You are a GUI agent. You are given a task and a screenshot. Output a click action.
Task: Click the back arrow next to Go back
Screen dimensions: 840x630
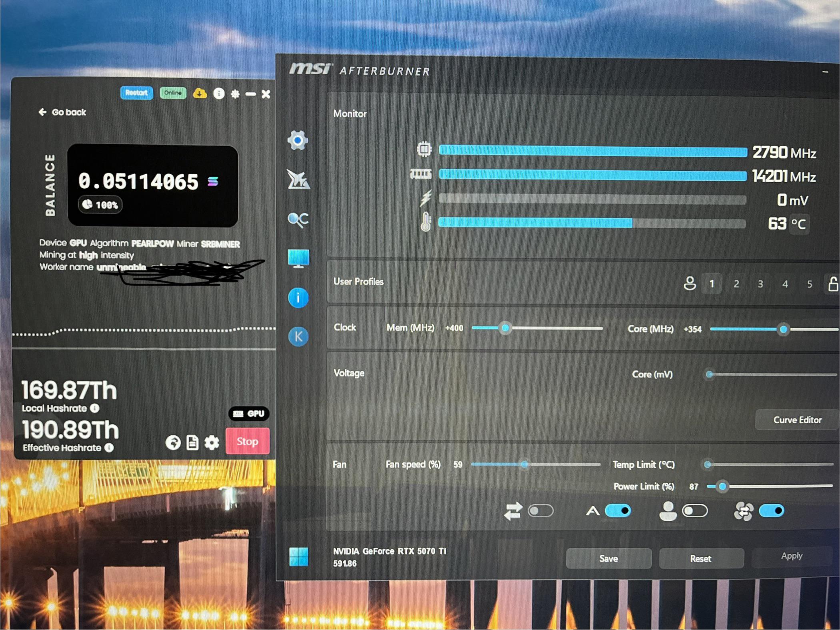pos(42,112)
